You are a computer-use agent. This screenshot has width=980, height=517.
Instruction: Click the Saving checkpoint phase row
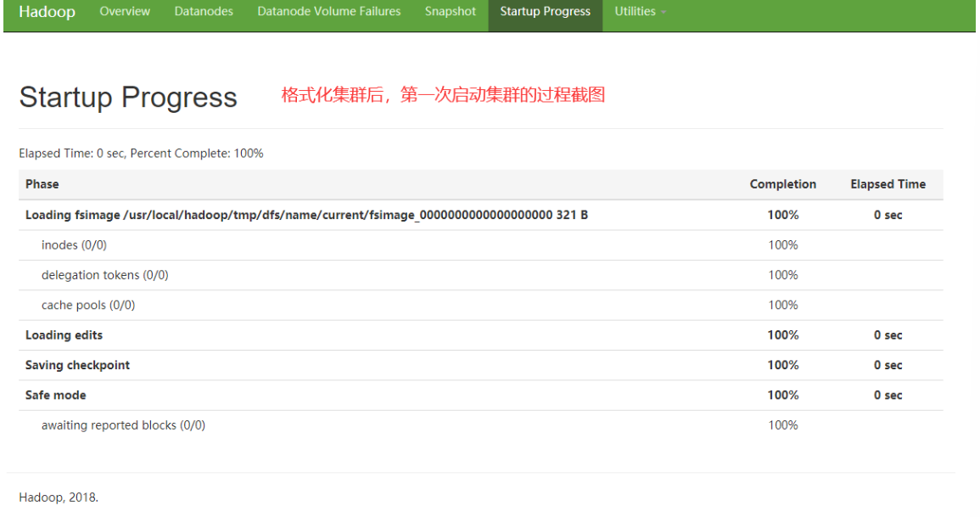(x=77, y=365)
